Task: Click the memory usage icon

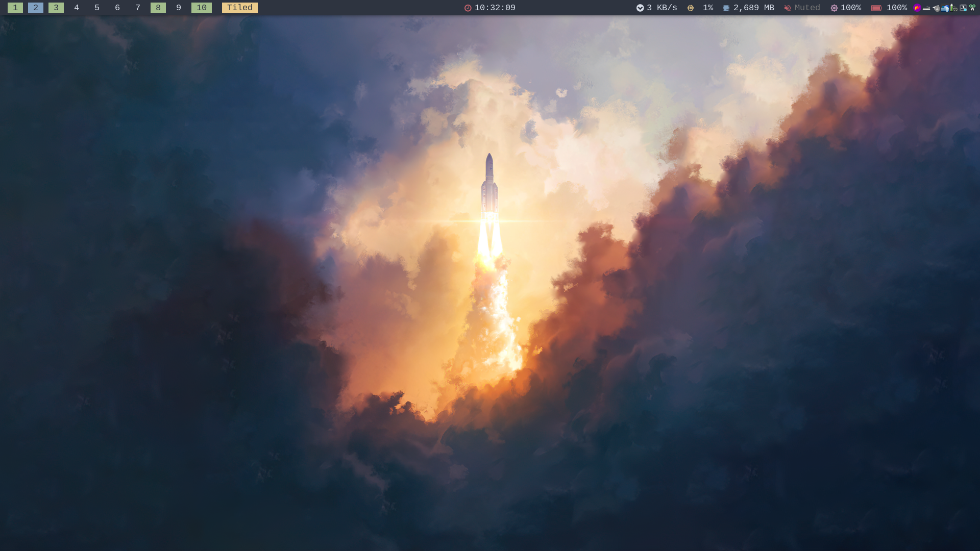Action: click(x=726, y=8)
